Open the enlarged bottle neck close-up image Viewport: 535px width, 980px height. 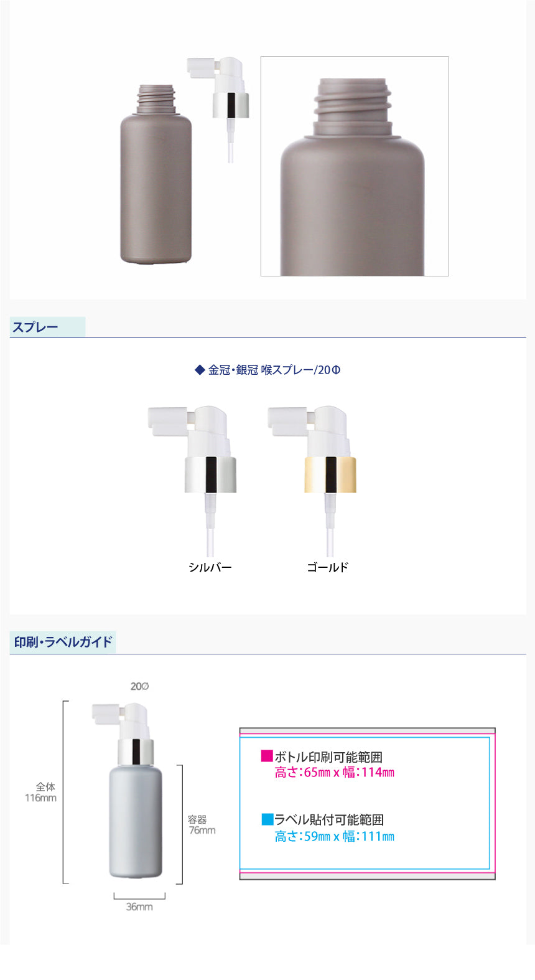pyautogui.click(x=355, y=166)
